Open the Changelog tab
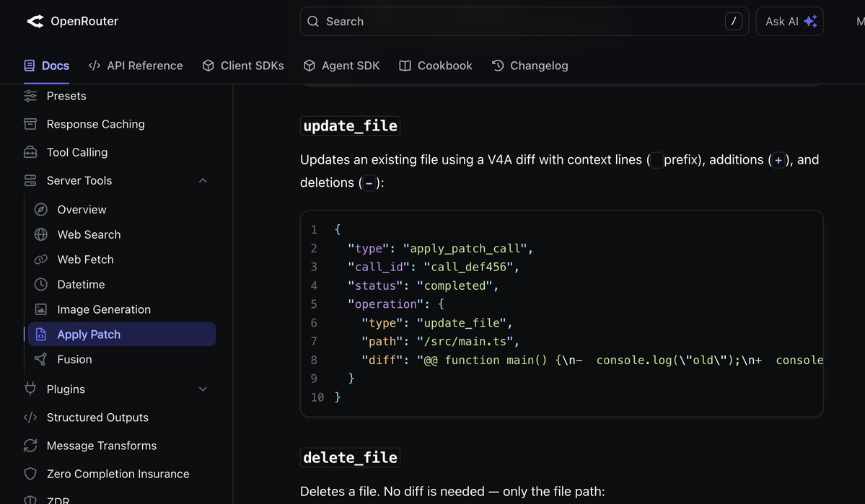The width and height of the screenshot is (865, 504). click(530, 66)
